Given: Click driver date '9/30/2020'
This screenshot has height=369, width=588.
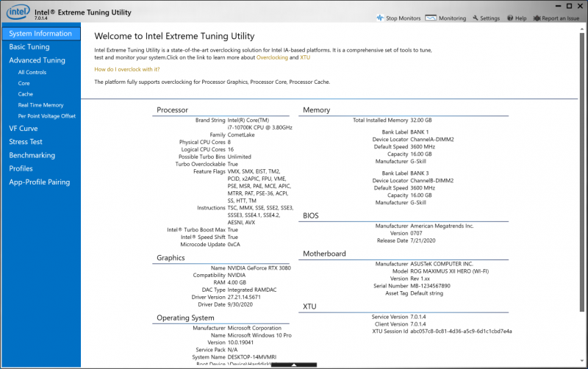Looking at the screenshot, I should [x=240, y=304].
